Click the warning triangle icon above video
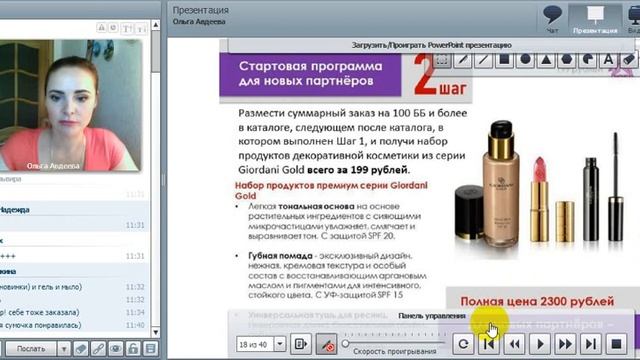This screenshot has height=360, width=640. click(x=101, y=28)
